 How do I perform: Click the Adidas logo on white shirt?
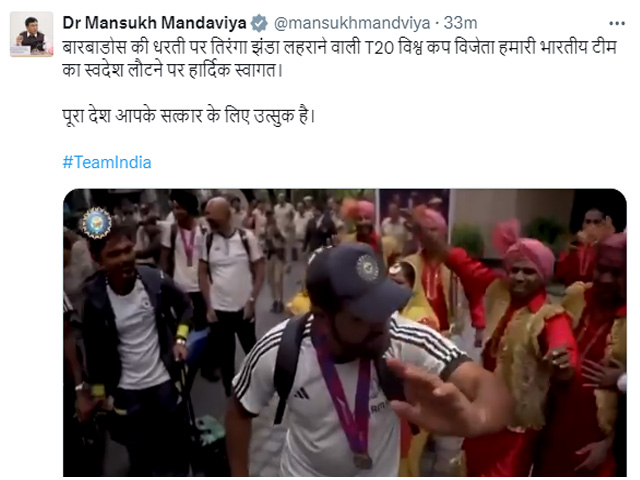pos(301,393)
